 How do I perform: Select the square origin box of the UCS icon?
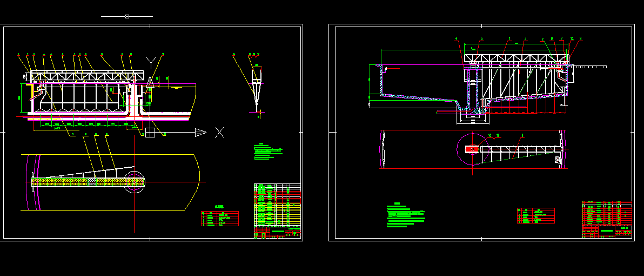tap(150, 133)
